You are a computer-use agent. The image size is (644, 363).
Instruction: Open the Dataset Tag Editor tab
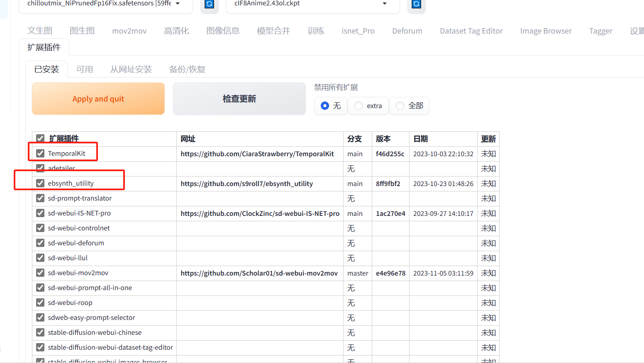[x=471, y=31]
